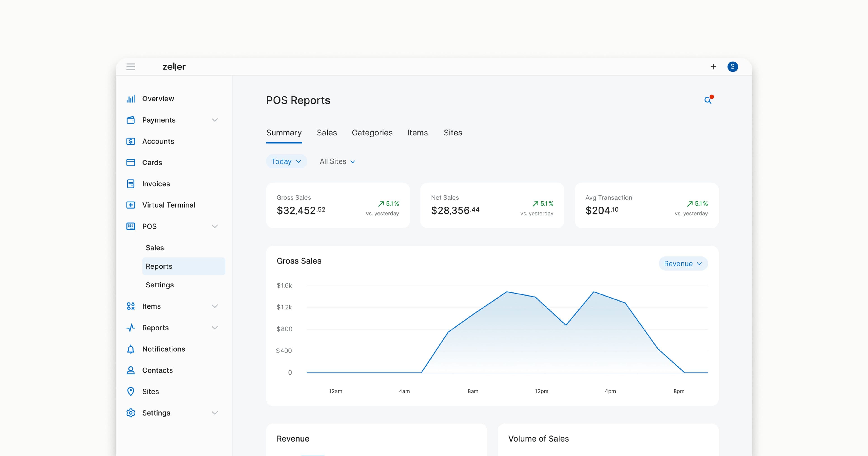Expand the Items section chevron

(215, 306)
